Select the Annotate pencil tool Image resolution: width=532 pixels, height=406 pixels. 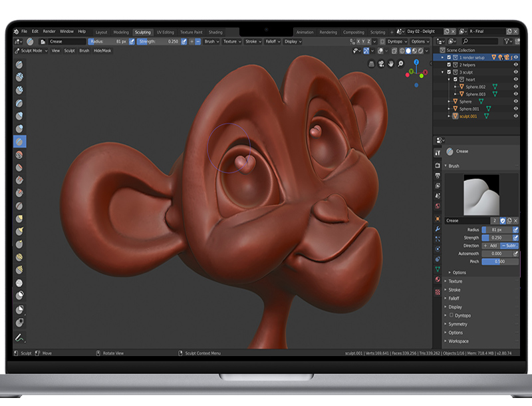tap(19, 337)
